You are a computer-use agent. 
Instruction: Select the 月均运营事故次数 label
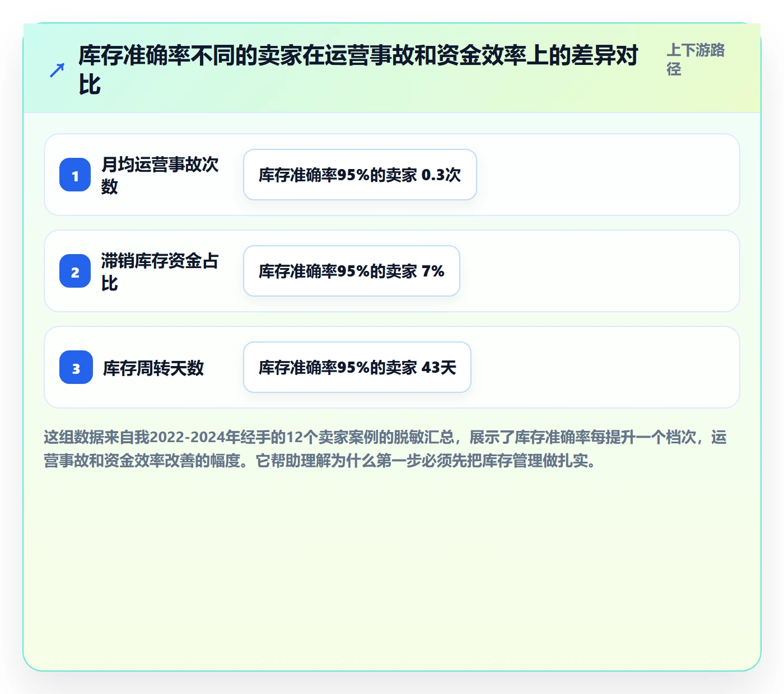click(x=160, y=175)
